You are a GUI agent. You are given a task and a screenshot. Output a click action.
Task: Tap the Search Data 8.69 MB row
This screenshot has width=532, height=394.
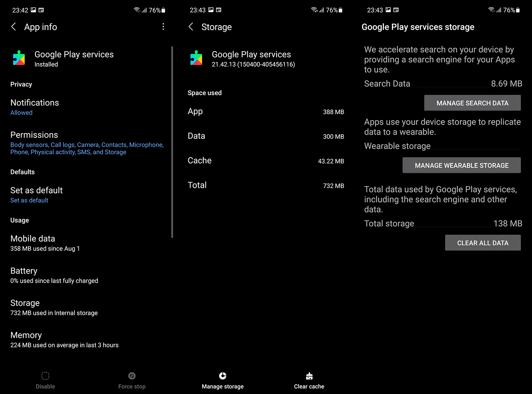tap(443, 84)
